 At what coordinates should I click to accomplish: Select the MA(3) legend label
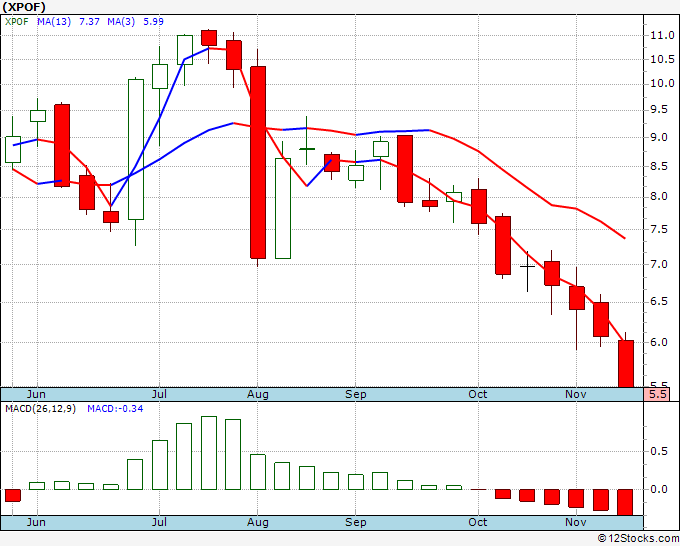point(121,22)
